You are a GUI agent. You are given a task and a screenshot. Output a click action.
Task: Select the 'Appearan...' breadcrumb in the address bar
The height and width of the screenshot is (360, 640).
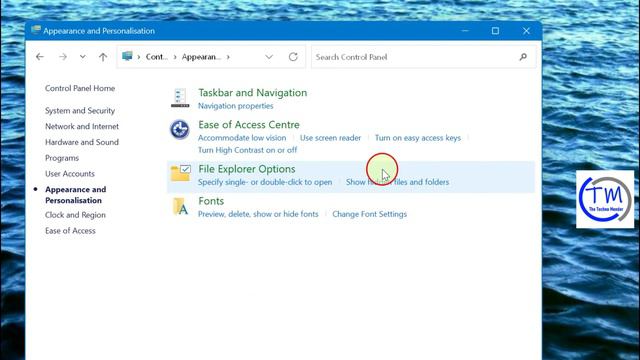201,57
